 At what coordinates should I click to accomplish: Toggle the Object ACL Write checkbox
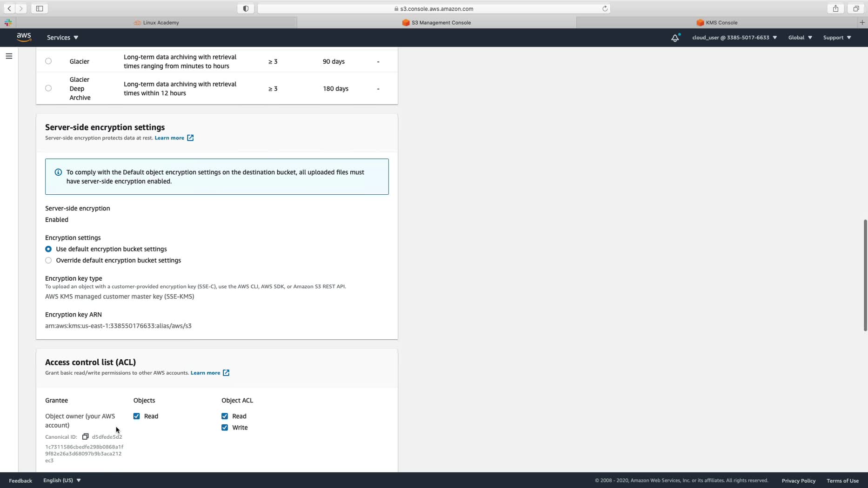click(225, 428)
